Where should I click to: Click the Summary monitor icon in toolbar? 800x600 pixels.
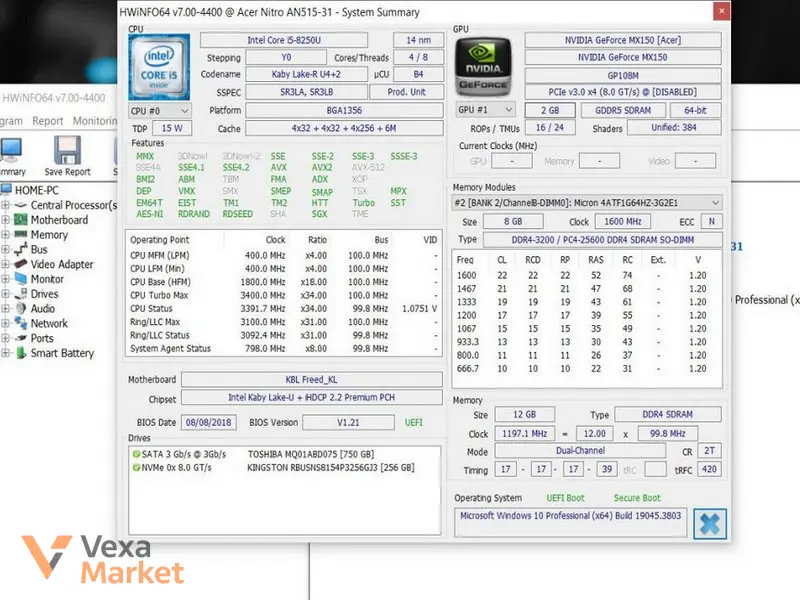click(10, 151)
